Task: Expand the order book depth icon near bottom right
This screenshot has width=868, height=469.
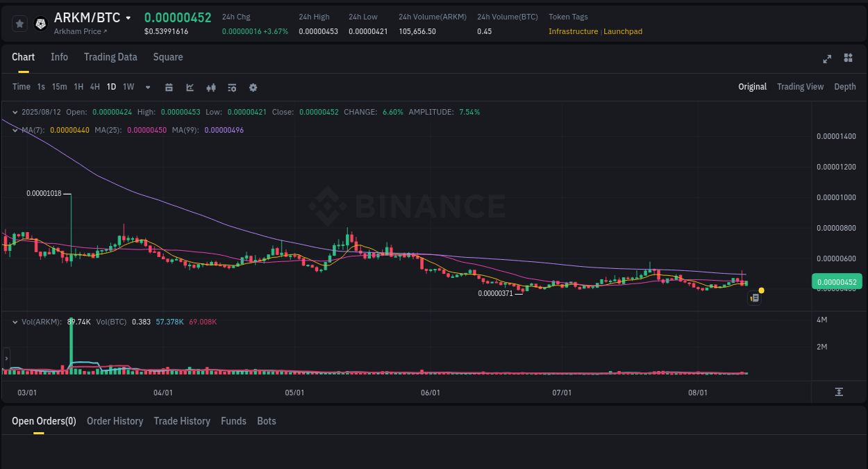Action: tap(839, 392)
